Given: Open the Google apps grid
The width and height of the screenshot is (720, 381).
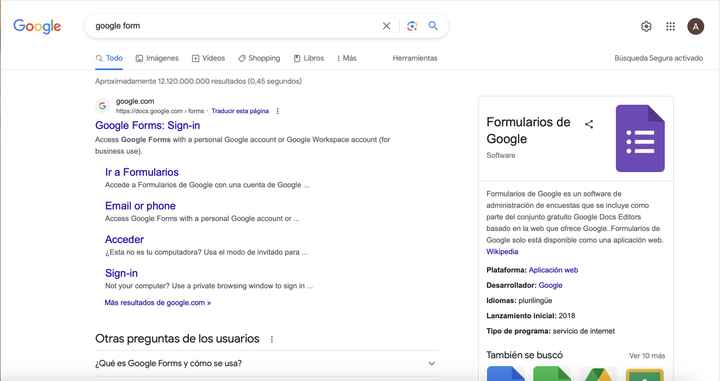Looking at the screenshot, I should (x=670, y=27).
